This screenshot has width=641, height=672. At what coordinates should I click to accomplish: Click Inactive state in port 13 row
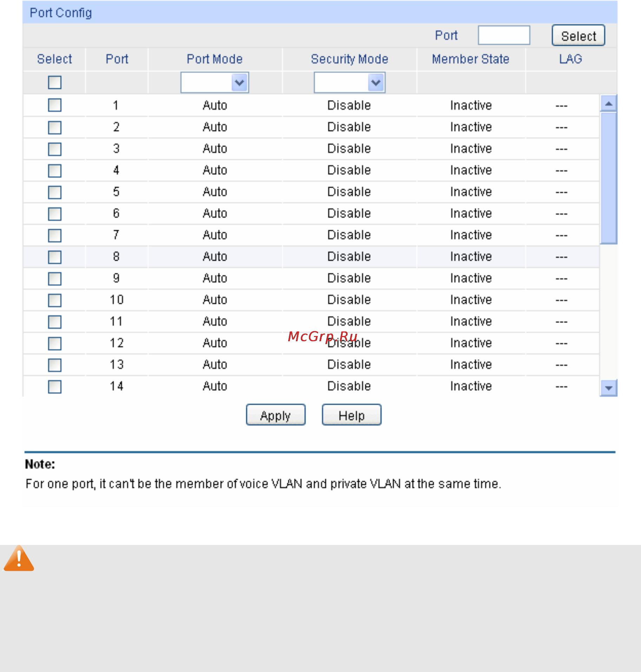tap(471, 364)
